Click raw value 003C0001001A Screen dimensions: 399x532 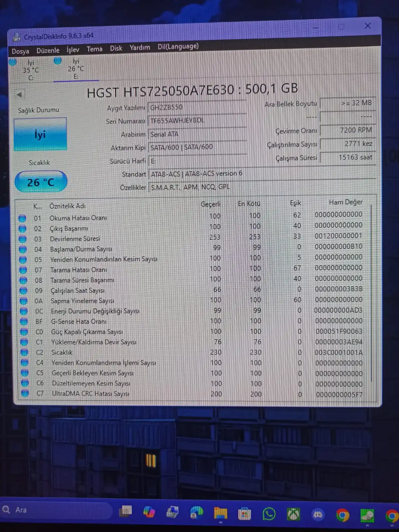point(339,352)
